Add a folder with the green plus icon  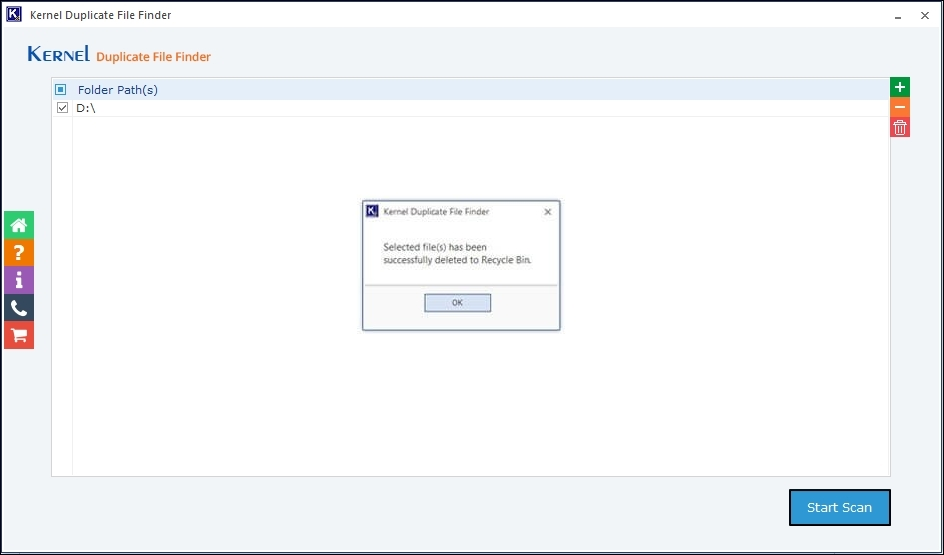[x=899, y=87]
